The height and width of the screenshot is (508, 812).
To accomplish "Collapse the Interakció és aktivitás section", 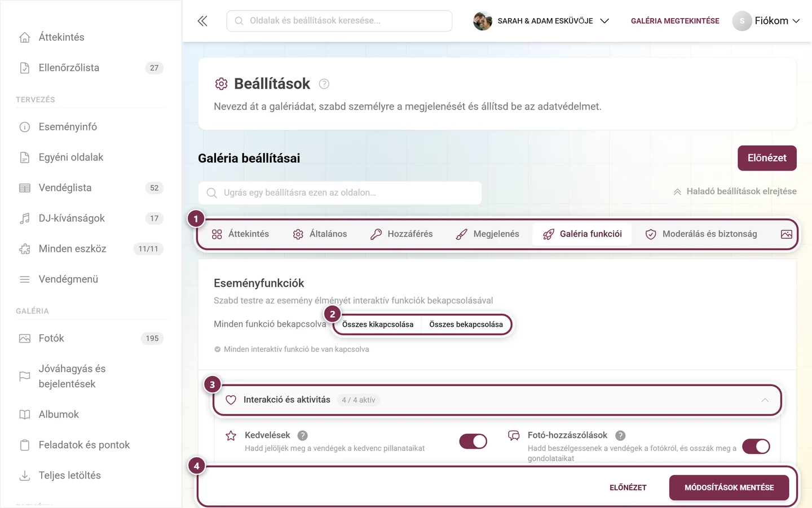I will click(497, 400).
